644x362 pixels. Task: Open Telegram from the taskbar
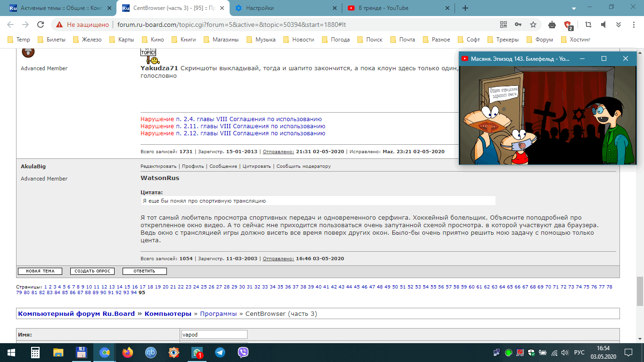point(220,352)
